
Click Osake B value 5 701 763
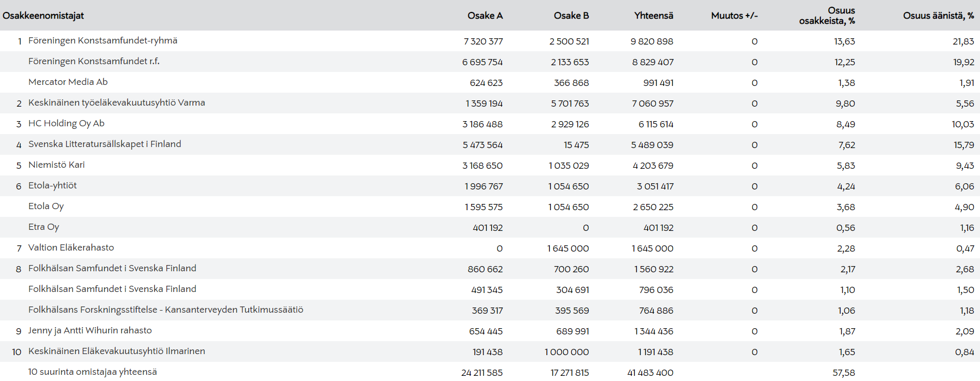(x=570, y=104)
